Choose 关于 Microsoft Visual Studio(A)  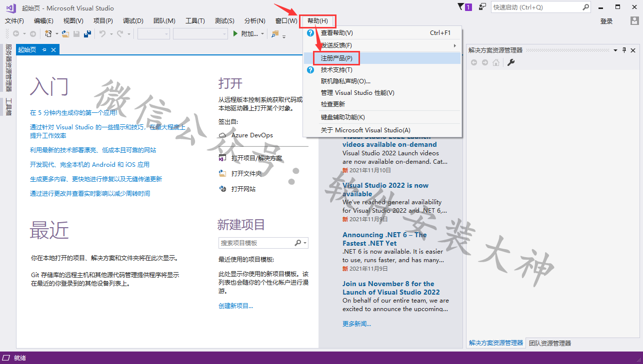[382, 130]
